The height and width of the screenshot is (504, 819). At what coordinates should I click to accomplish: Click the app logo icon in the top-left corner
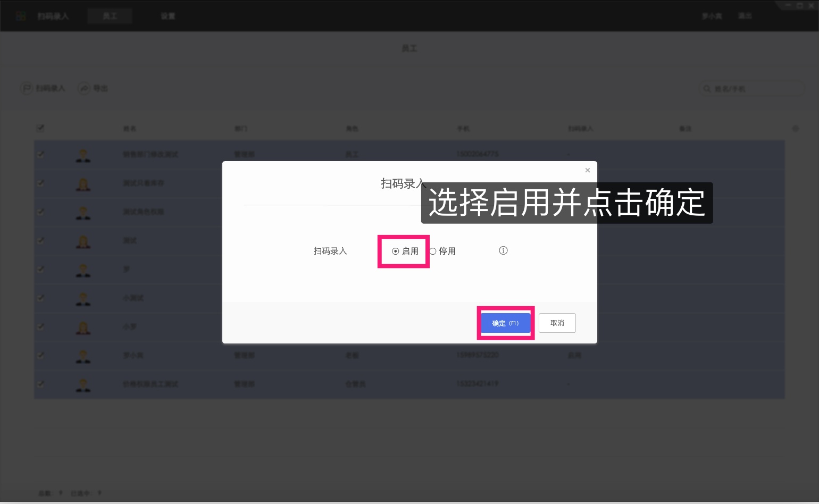click(21, 15)
